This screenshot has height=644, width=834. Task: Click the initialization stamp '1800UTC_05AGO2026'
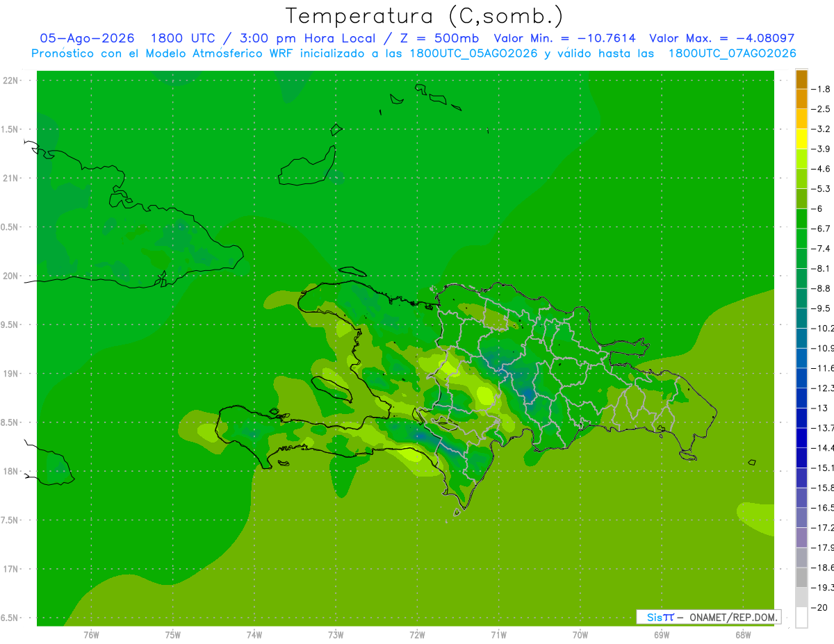[473, 53]
